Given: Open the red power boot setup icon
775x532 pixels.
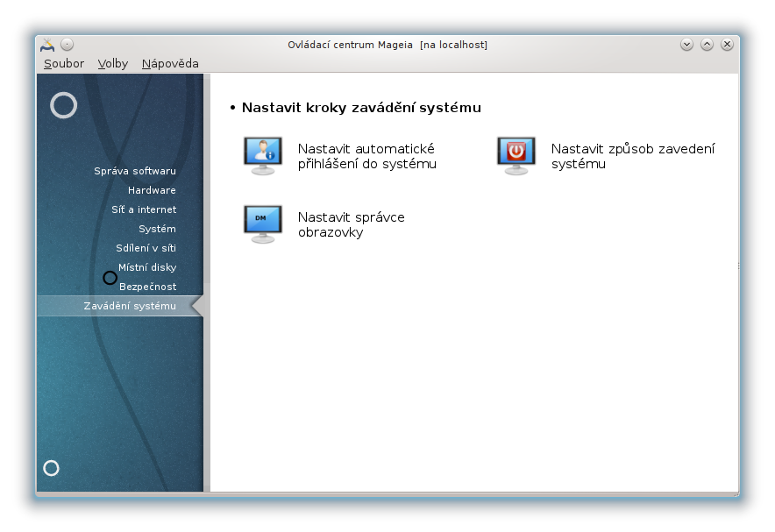Looking at the screenshot, I should (x=516, y=156).
